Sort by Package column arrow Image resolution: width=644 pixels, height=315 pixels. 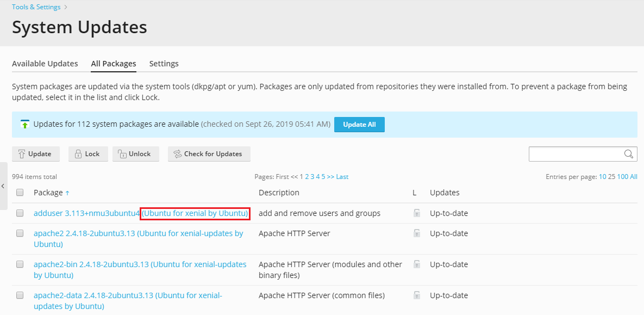tap(67, 193)
